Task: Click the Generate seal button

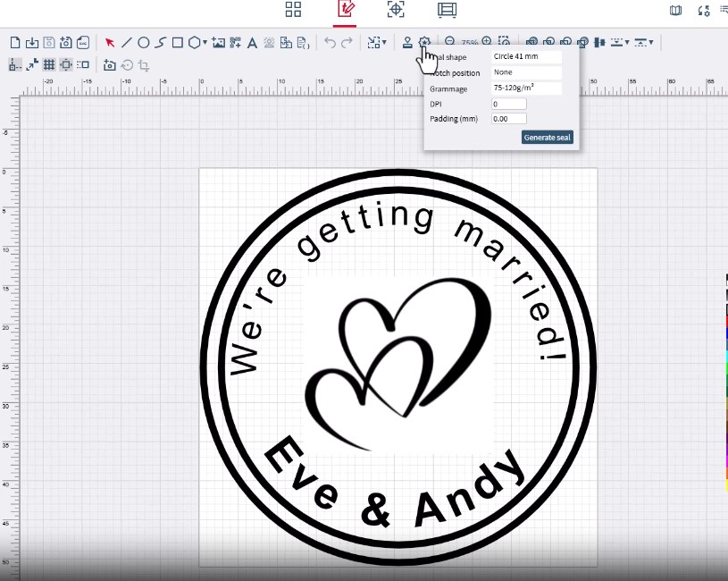Action: [x=547, y=138]
